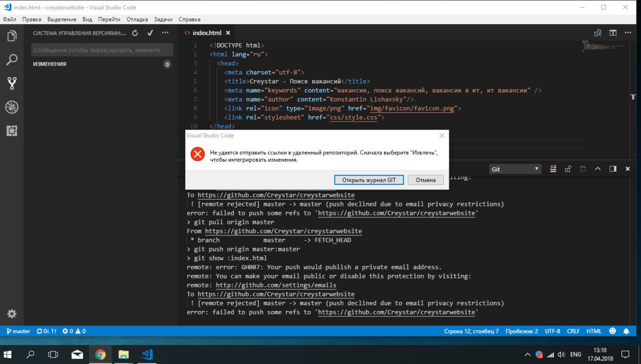Open Windows taskbar search
The height and width of the screenshot is (364, 641).
(31, 354)
